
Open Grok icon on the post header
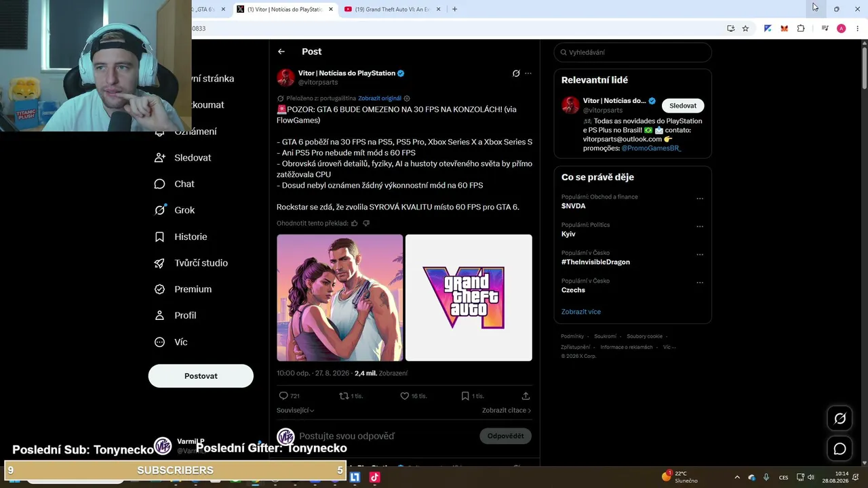tap(516, 73)
